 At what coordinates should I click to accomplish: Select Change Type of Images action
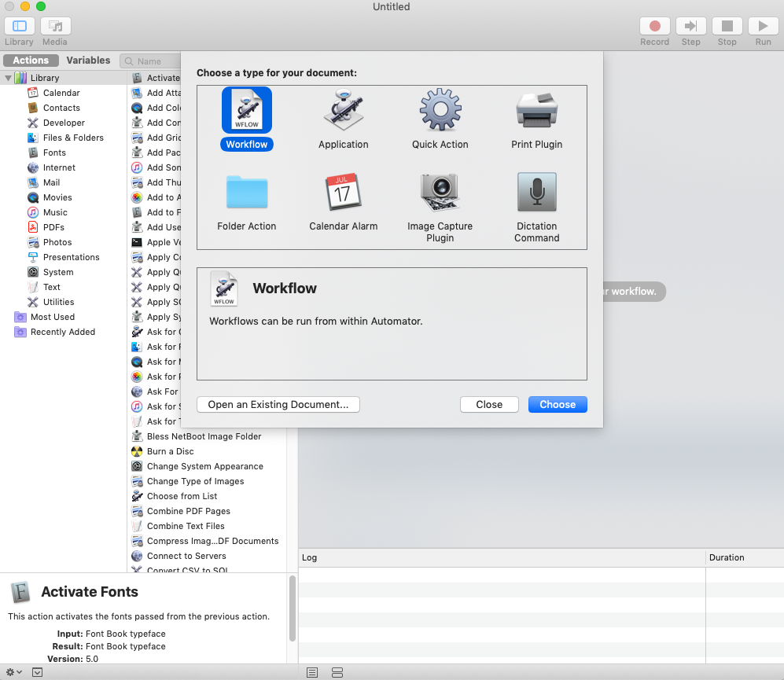[x=195, y=482]
